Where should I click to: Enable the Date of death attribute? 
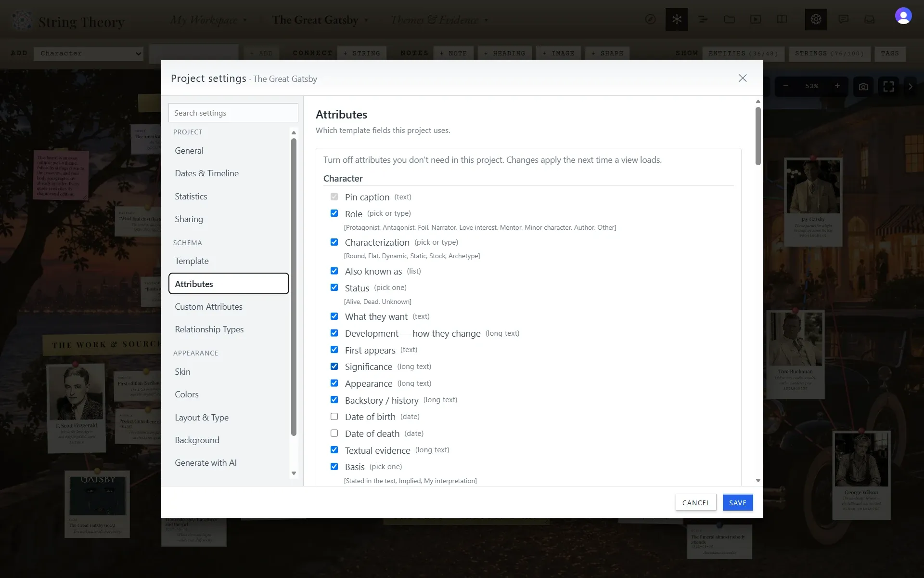(x=334, y=433)
